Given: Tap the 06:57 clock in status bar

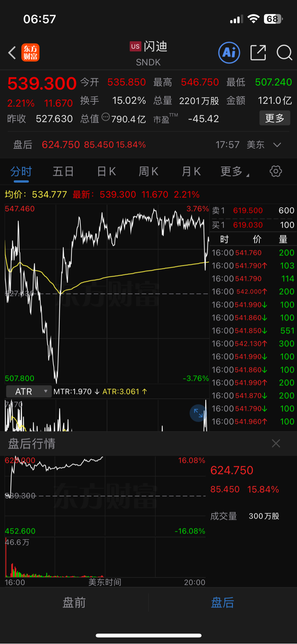Looking at the screenshot, I should pyautogui.click(x=39, y=19).
